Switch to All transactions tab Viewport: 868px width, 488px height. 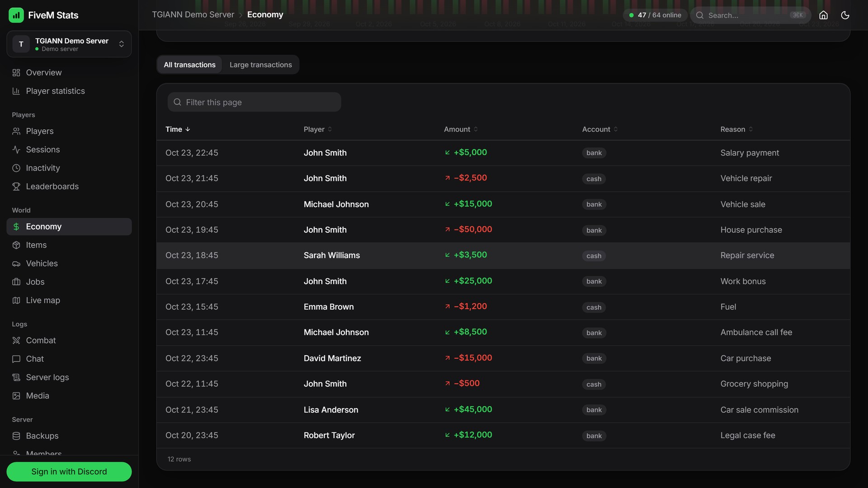click(189, 65)
